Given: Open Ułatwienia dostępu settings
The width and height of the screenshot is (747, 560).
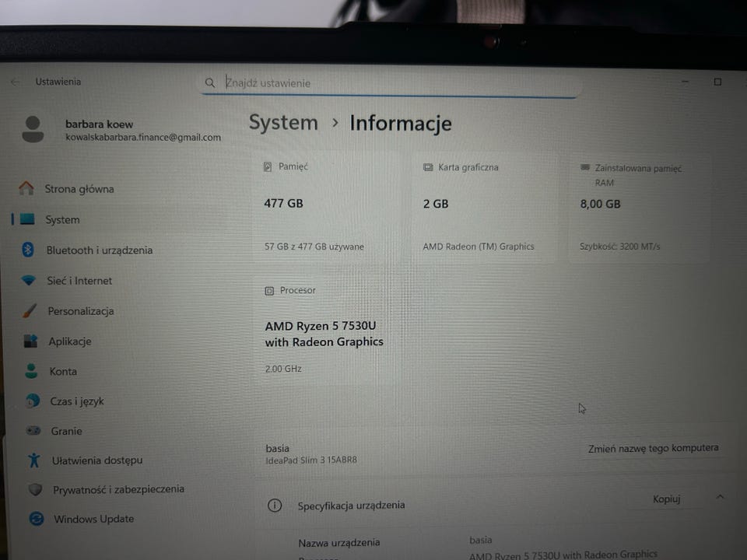Looking at the screenshot, I should (x=97, y=460).
